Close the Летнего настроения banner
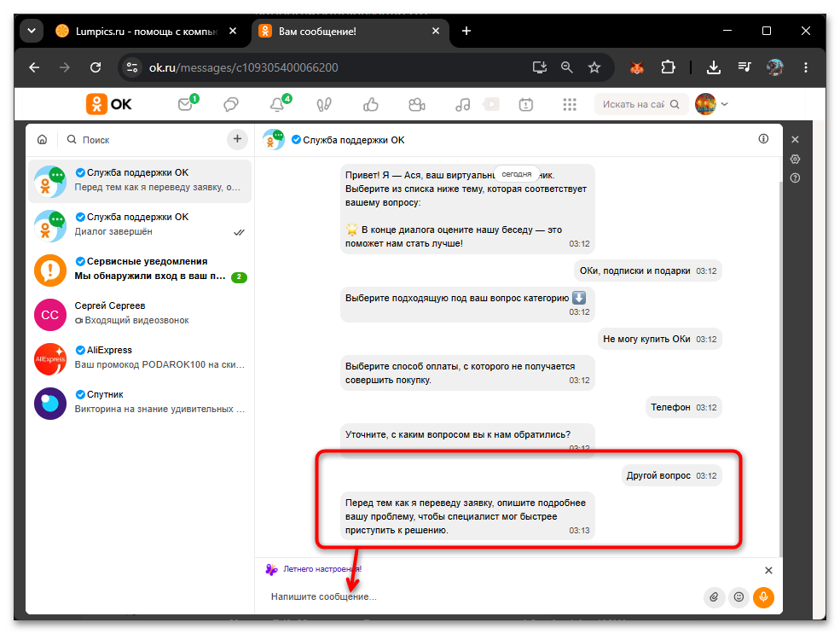This screenshot has width=840, height=634. [768, 570]
